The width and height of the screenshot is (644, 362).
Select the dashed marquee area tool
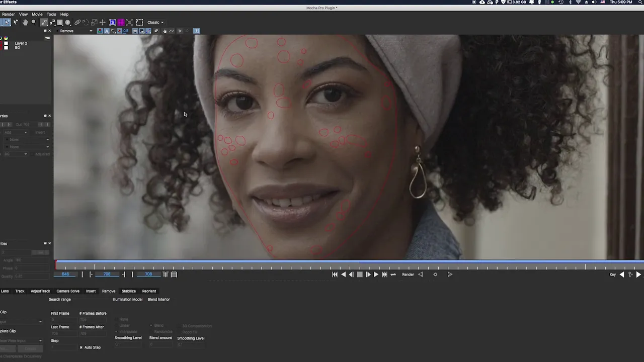(x=139, y=22)
